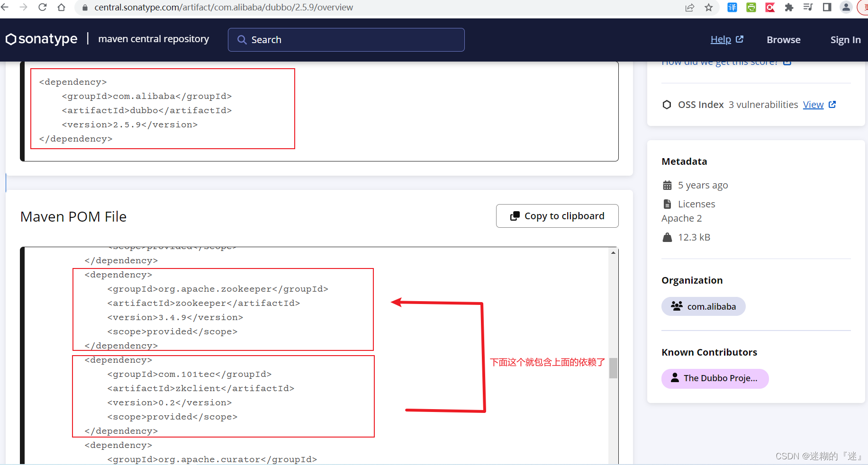Image resolution: width=868 pixels, height=465 pixels.
Task: Click Copy to clipboard button
Action: click(557, 216)
